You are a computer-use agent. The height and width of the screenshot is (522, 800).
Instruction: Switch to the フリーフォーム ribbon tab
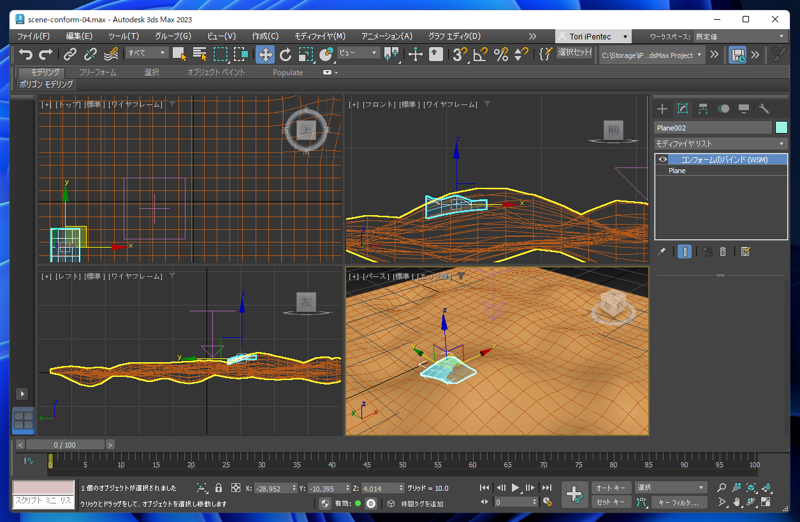[x=98, y=72]
